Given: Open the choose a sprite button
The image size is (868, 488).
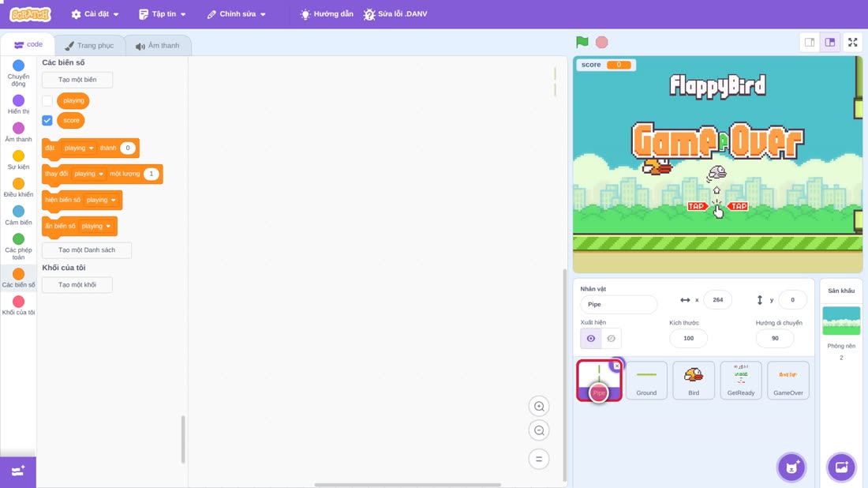Looking at the screenshot, I should click(x=791, y=467).
